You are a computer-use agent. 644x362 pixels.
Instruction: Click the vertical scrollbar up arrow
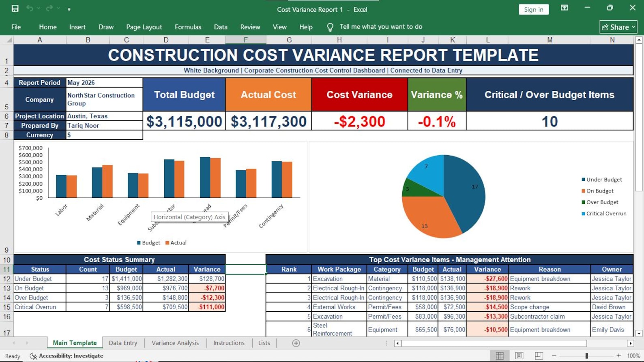639,40
